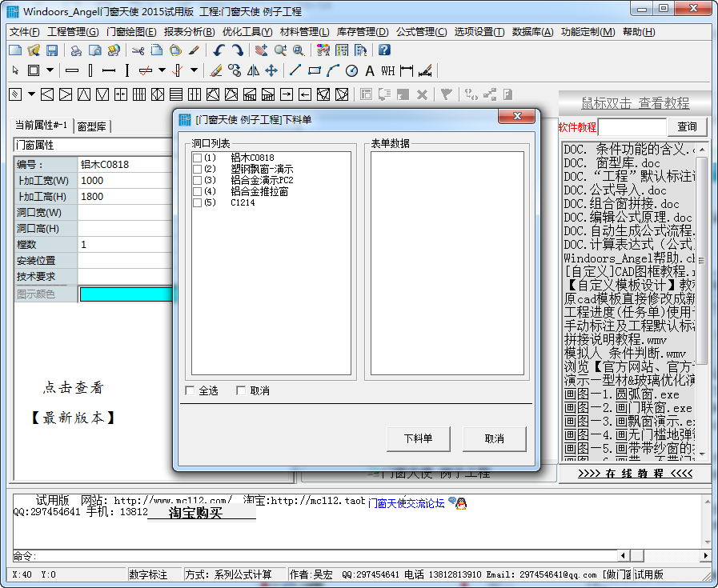Cut with the scissors toolbar icon
The width and height of the screenshot is (718, 588).
(138, 50)
